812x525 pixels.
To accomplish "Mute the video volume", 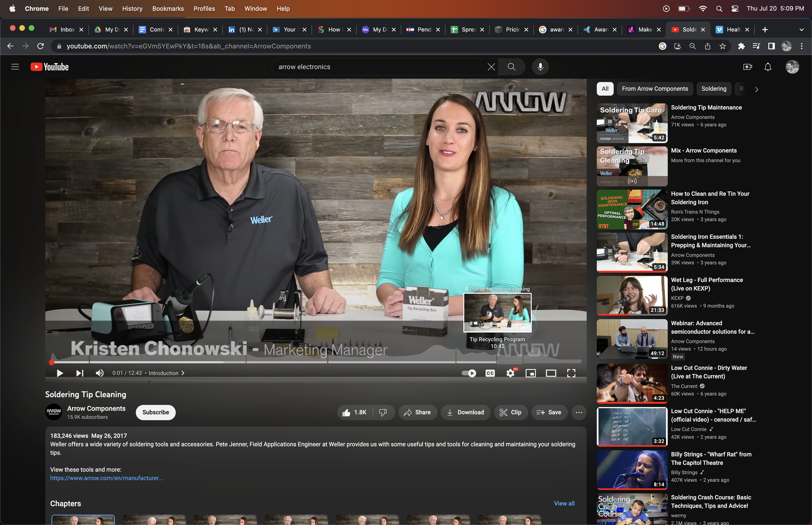I will [99, 373].
